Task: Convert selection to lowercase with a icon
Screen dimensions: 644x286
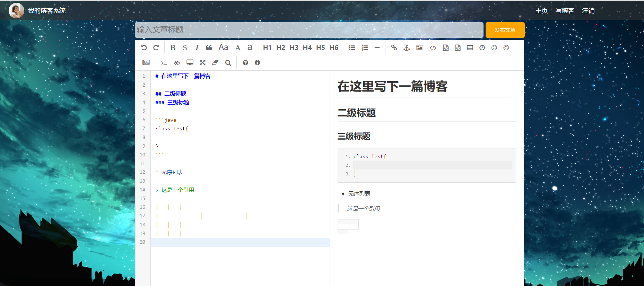Action: (x=250, y=48)
